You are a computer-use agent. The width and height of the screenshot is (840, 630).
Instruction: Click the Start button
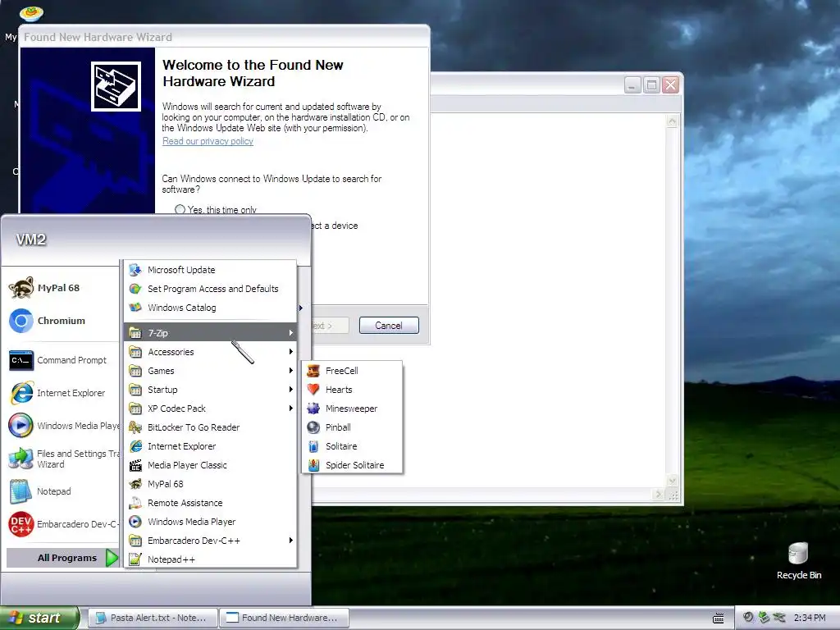(39, 618)
